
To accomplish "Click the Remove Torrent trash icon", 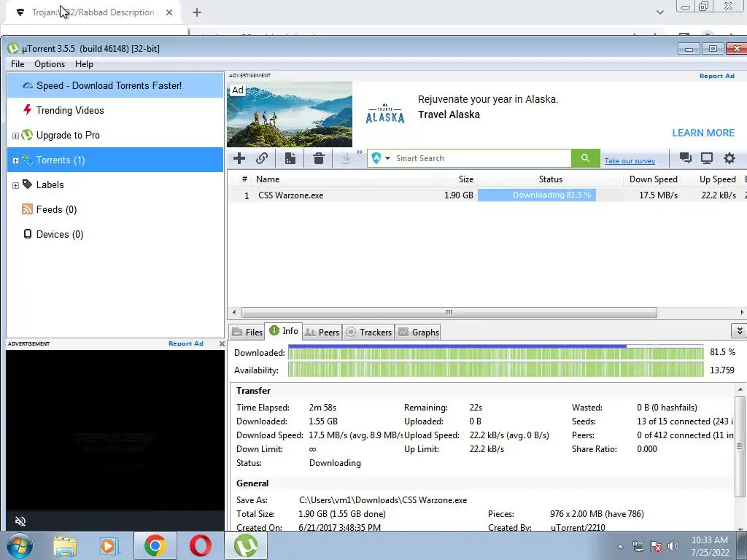I will pos(319,158).
